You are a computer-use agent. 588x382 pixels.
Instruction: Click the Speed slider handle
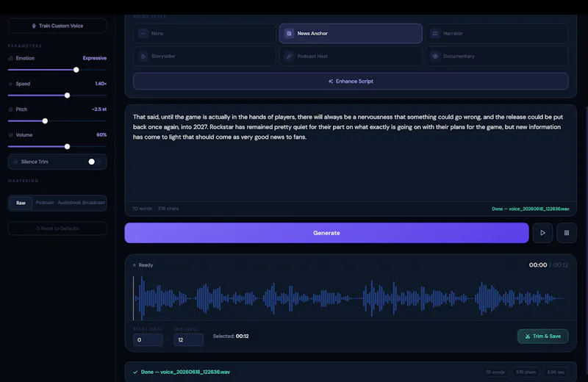pyautogui.click(x=67, y=95)
